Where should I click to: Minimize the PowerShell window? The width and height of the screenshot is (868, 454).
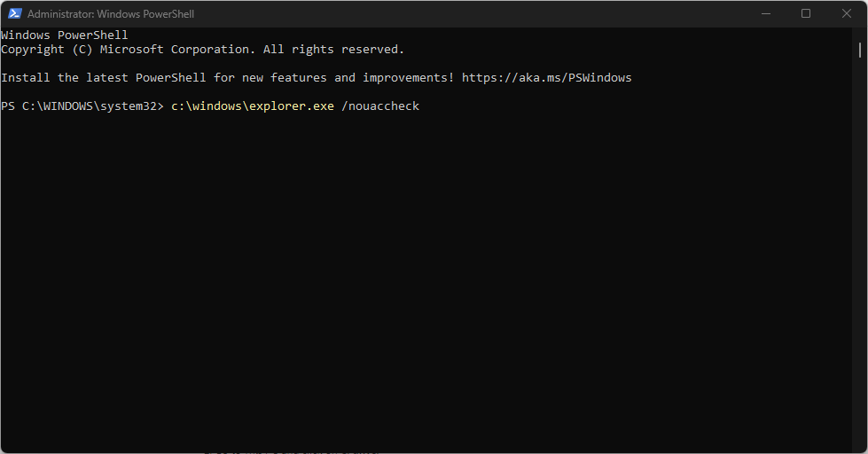[x=765, y=14]
